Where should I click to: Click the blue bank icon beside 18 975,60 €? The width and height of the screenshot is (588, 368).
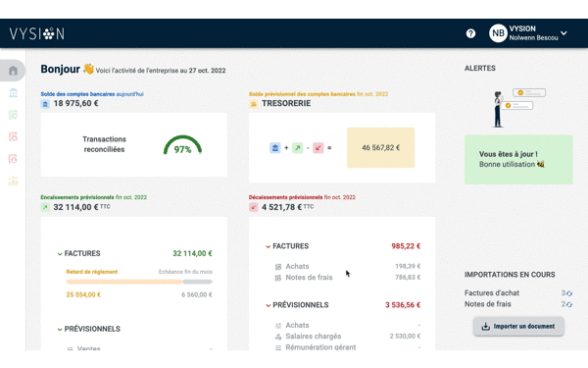pyautogui.click(x=45, y=104)
